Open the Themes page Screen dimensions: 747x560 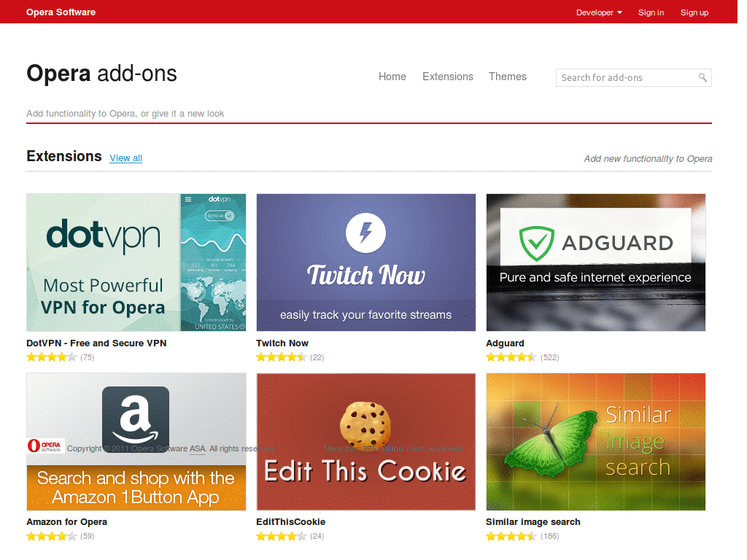pyautogui.click(x=507, y=77)
